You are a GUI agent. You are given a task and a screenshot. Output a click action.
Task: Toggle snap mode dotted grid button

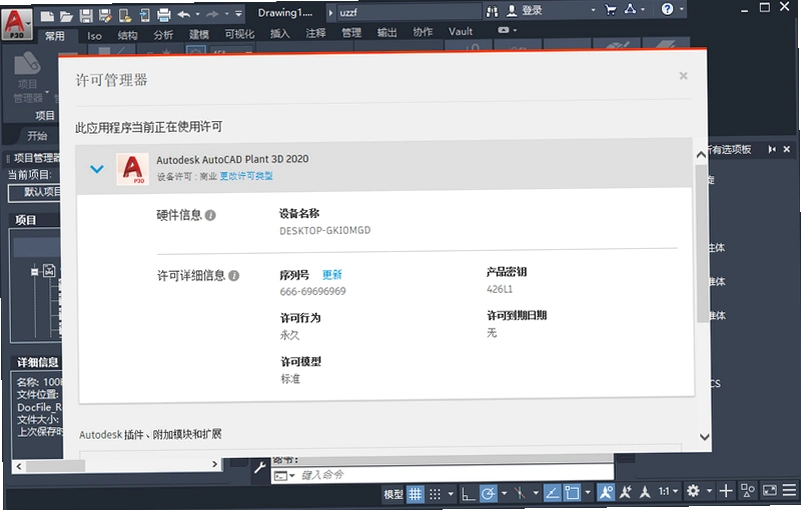coord(435,494)
